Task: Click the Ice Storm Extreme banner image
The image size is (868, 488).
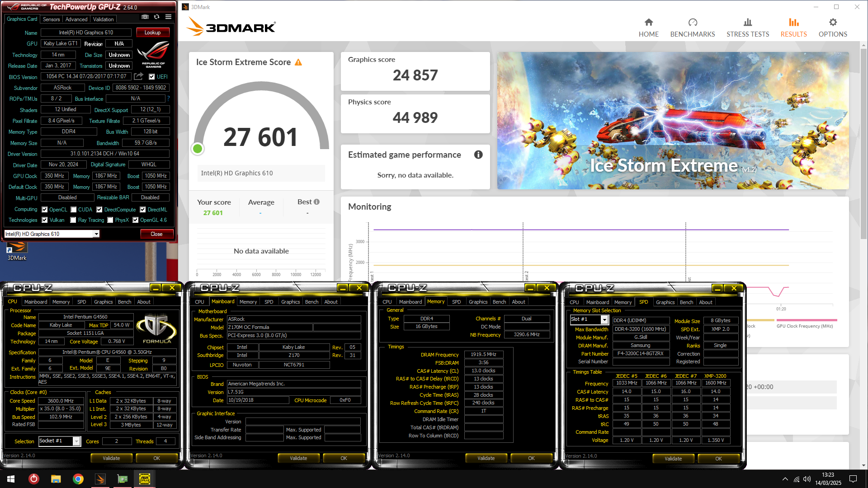Action: (673, 121)
